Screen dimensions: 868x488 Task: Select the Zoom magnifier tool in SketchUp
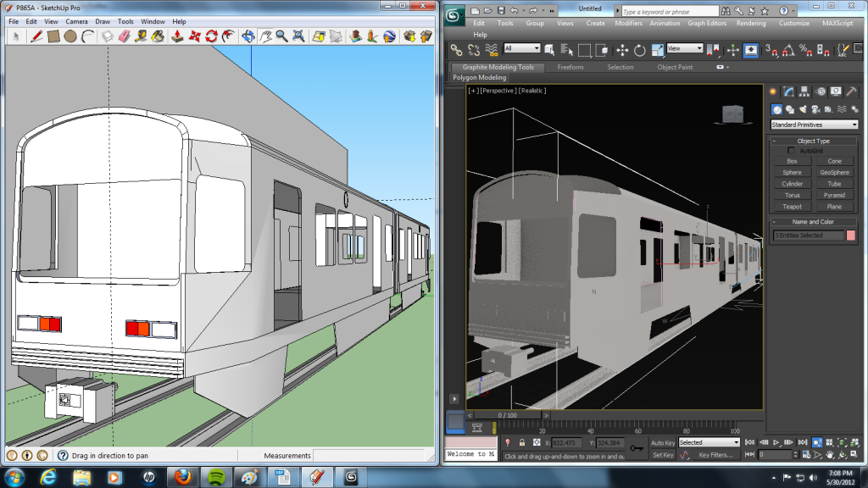pyautogui.click(x=281, y=36)
